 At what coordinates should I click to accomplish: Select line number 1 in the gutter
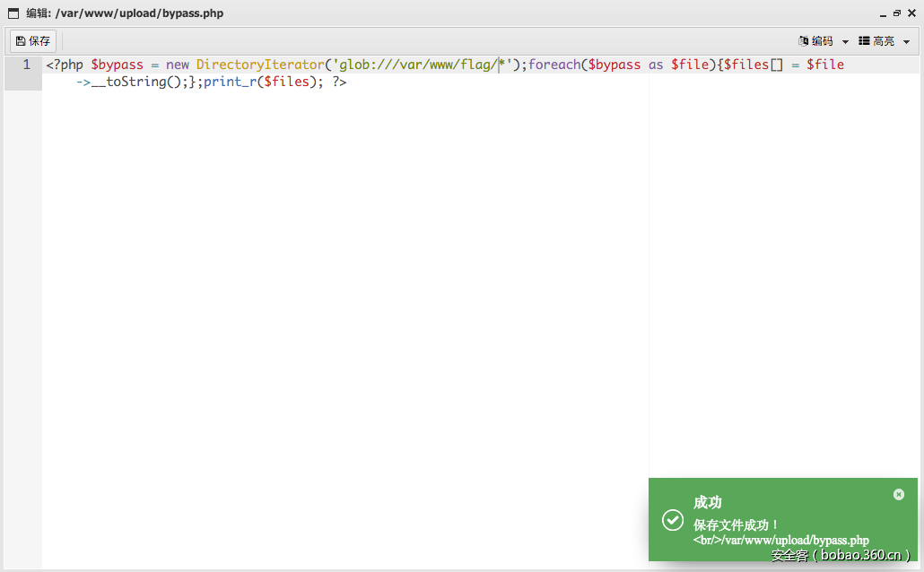(x=26, y=65)
